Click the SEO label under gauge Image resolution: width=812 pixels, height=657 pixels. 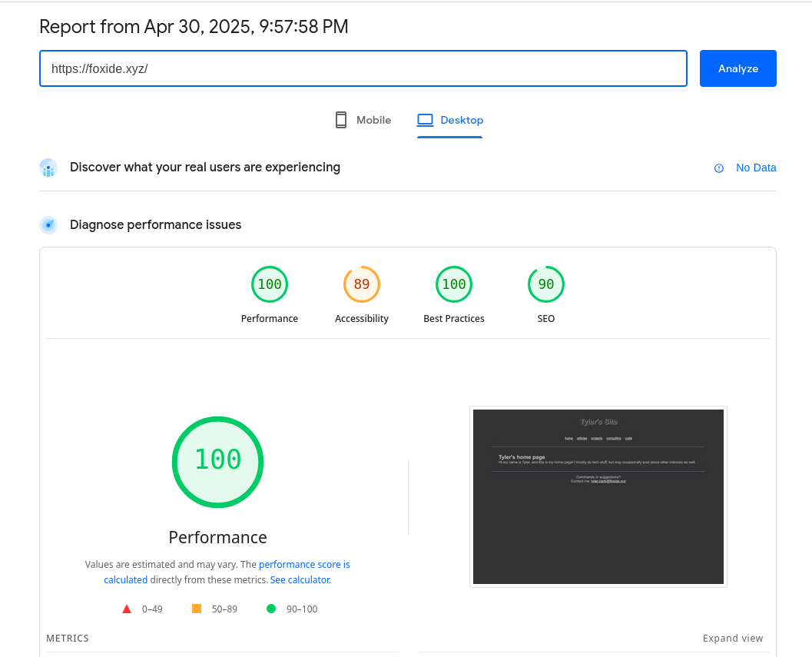[546, 319]
